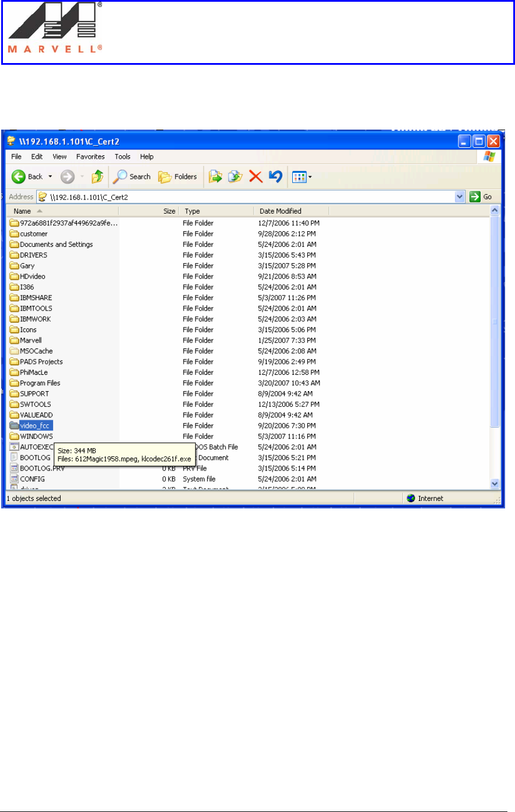Select the DRIVERS folder icon
This screenshot has height=812, width=515.
pos(15,255)
